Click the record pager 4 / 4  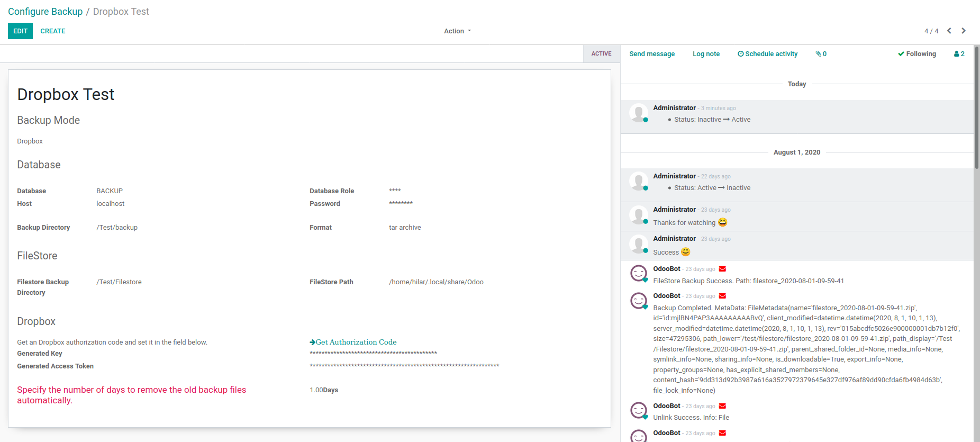click(x=931, y=31)
